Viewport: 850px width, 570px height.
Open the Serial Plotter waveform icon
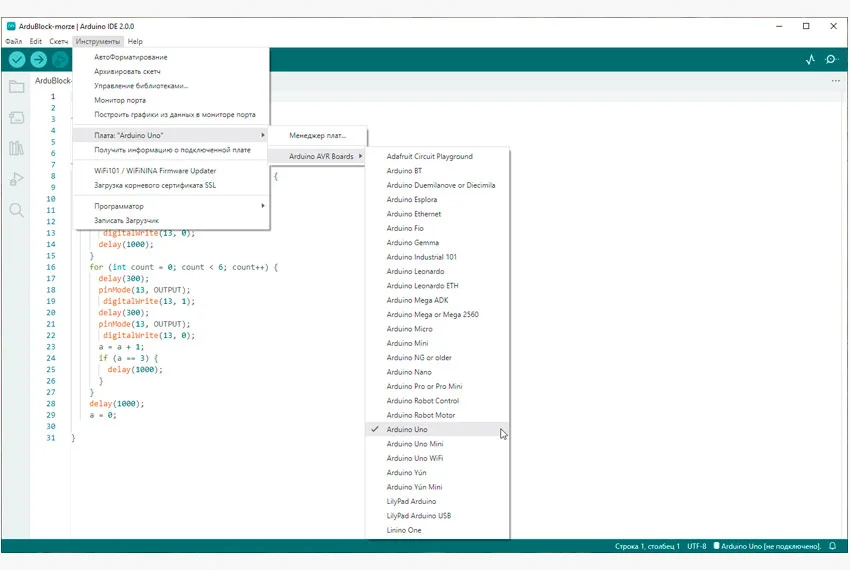click(x=810, y=60)
